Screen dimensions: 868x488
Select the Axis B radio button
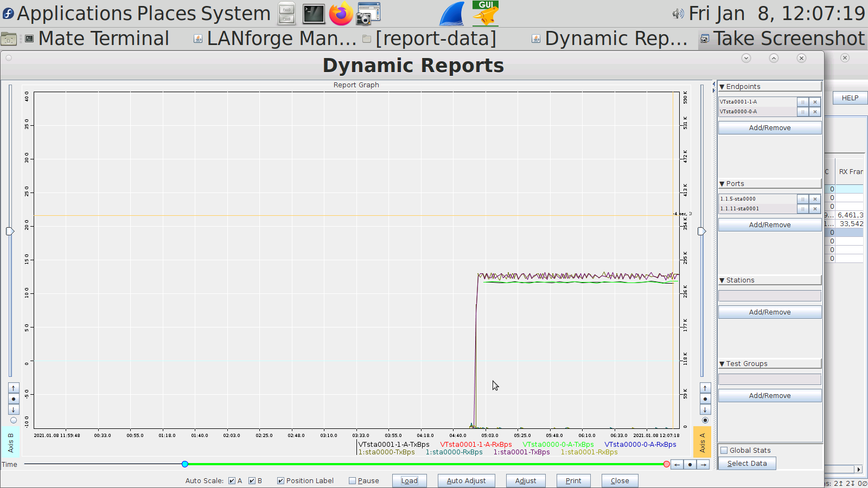(x=14, y=420)
